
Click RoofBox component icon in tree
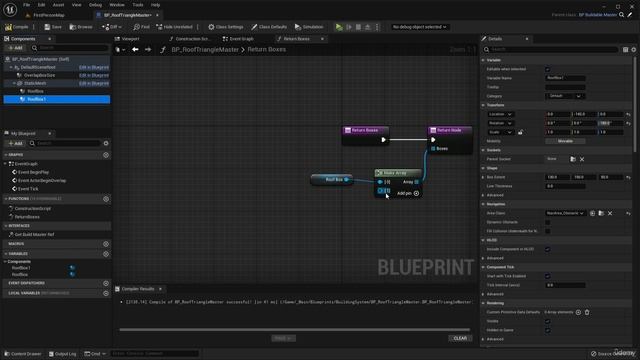23,91
